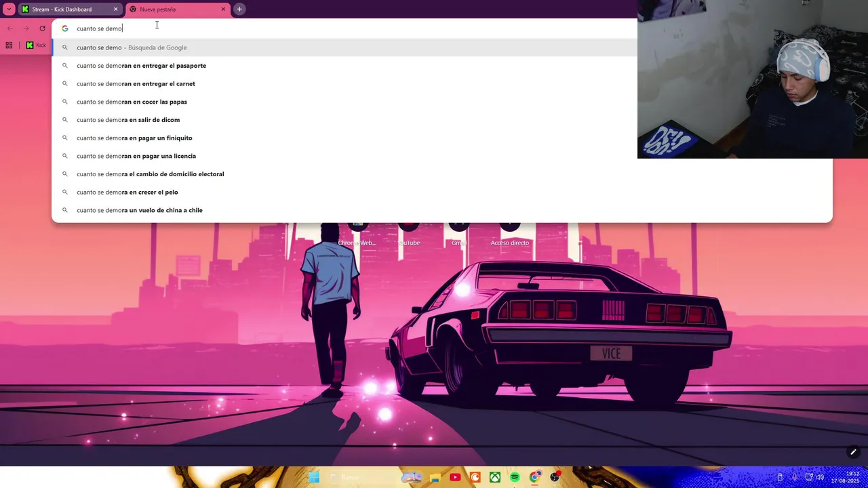
Task: Click the USB device tray icon
Action: 780,477
